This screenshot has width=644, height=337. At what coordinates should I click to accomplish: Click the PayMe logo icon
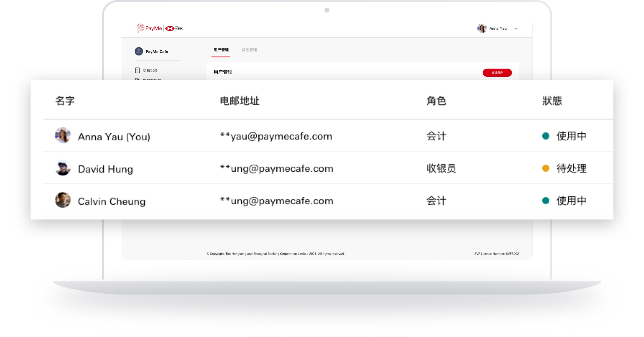pos(140,28)
